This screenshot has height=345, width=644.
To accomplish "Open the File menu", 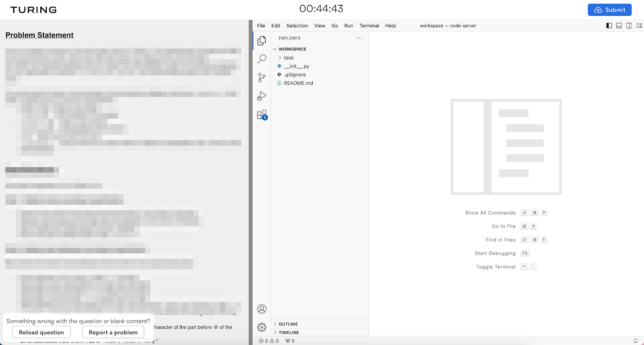I will (261, 25).
